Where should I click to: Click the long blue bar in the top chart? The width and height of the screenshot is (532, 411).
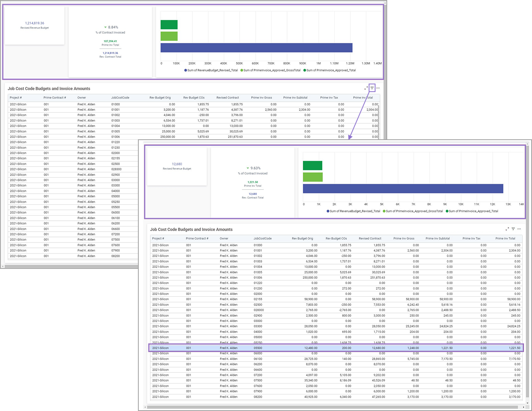click(x=257, y=48)
